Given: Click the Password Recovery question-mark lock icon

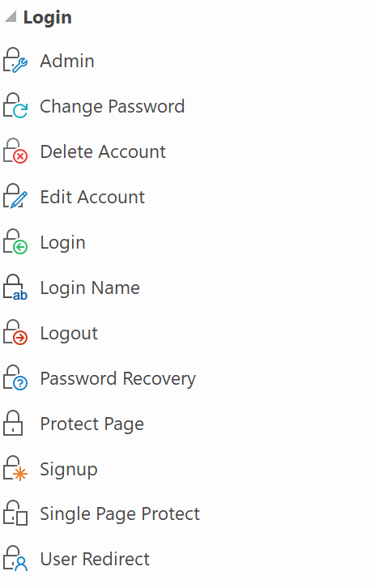Looking at the screenshot, I should [x=15, y=378].
